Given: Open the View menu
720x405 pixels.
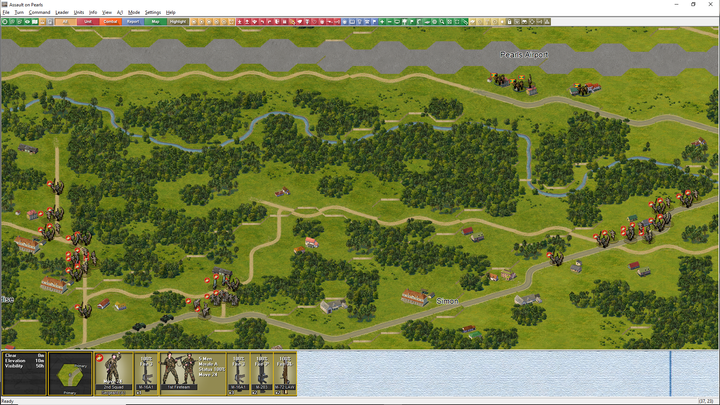Looking at the screenshot, I should pyautogui.click(x=107, y=12).
